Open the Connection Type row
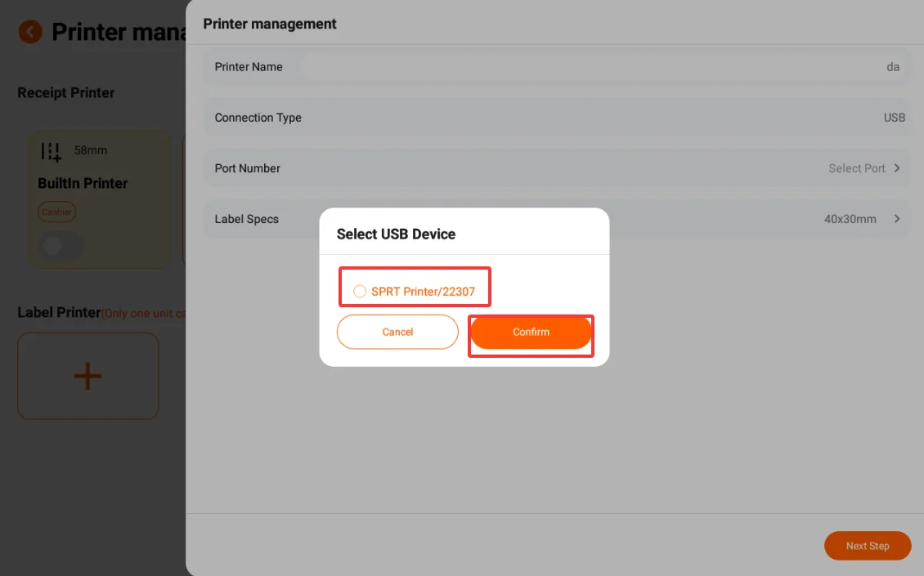This screenshot has height=576, width=924. click(557, 117)
